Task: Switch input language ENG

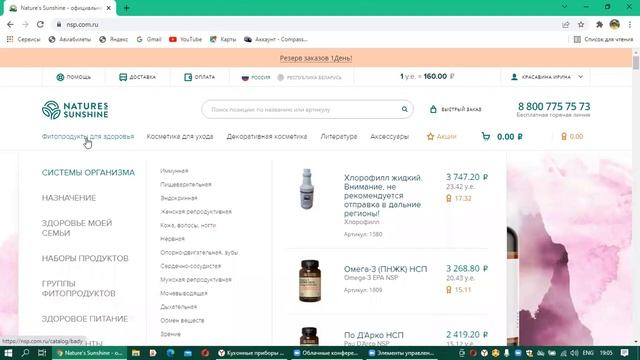Action: coord(588,353)
